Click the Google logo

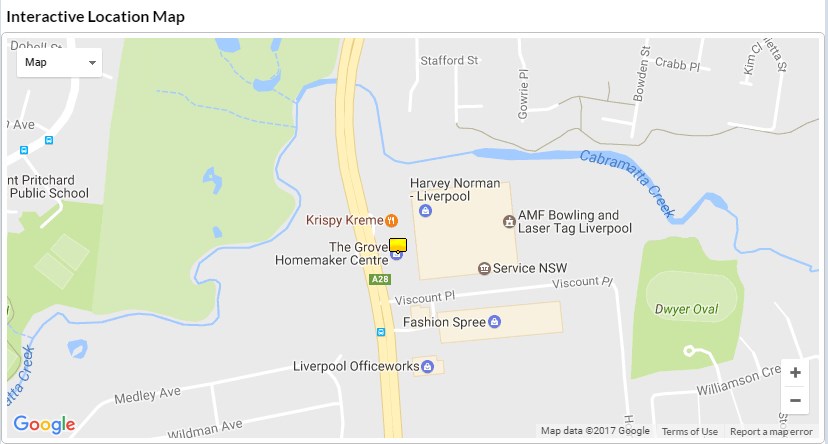(44, 424)
